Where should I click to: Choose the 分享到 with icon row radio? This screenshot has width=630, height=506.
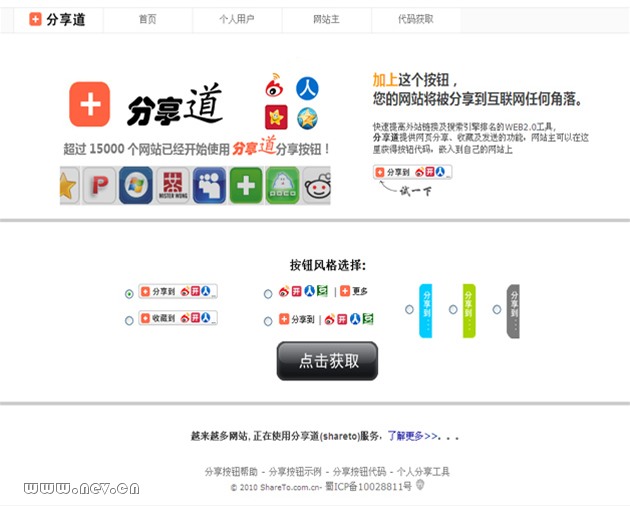point(268,321)
